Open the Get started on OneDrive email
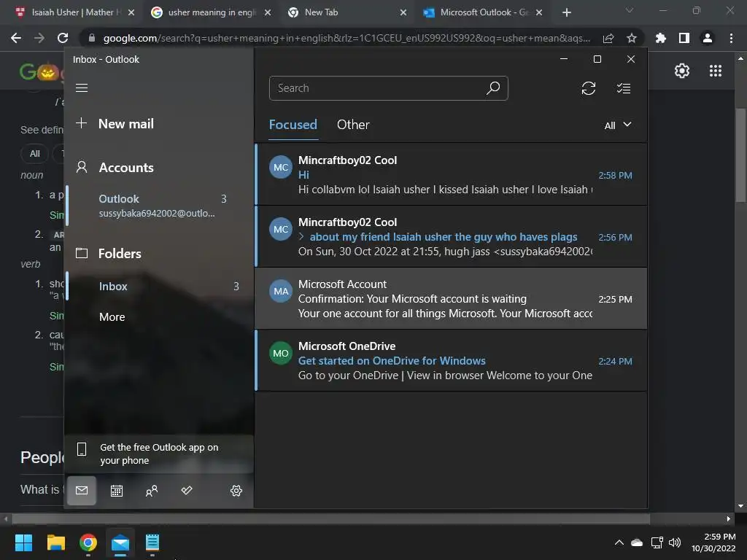This screenshot has height=560, width=747. [452, 360]
